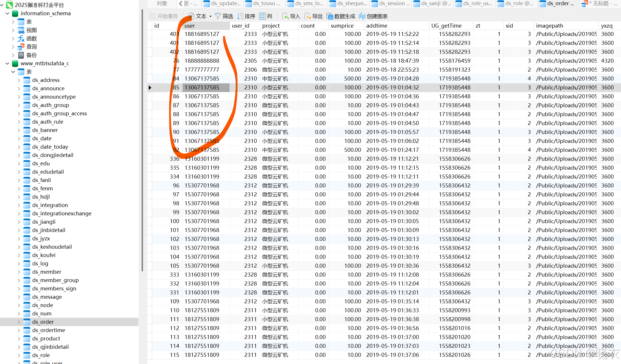Select the ds_product table in the tree
The height and width of the screenshot is (364, 621).
coord(46,338)
